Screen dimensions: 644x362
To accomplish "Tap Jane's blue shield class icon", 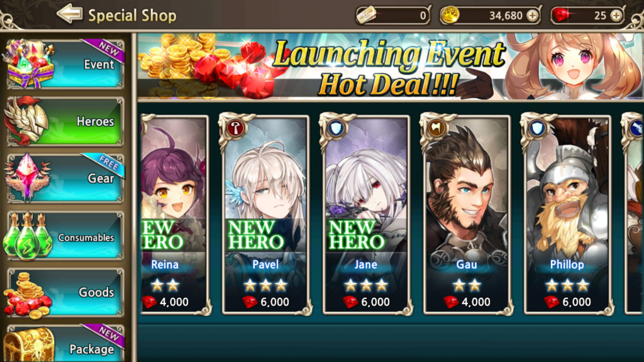I will coord(336,128).
